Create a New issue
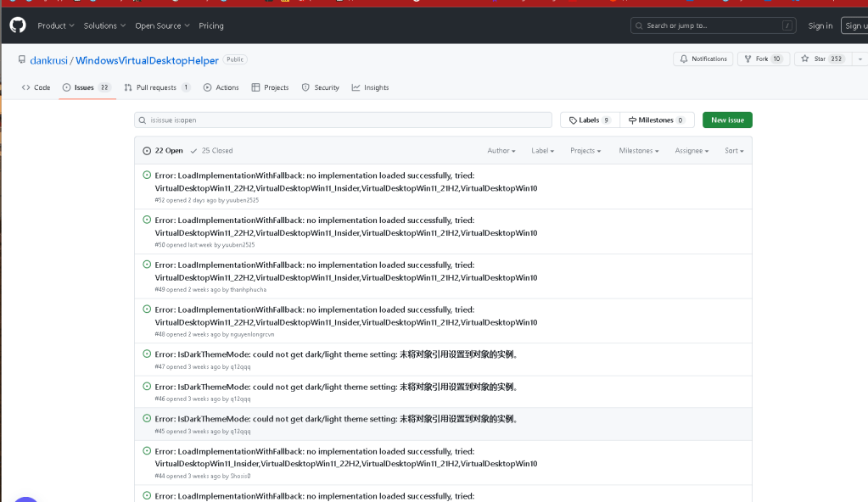Viewport: 868px width, 502px height. 727,120
